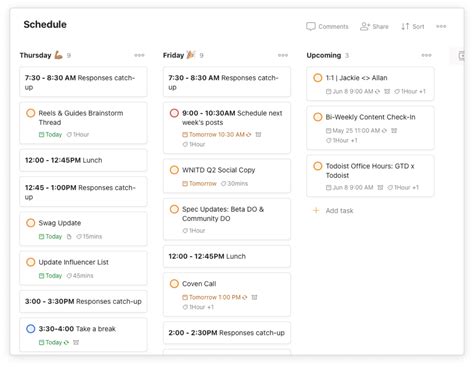Open the Comments panel
Screen dimensions: 474x367
coord(327,26)
